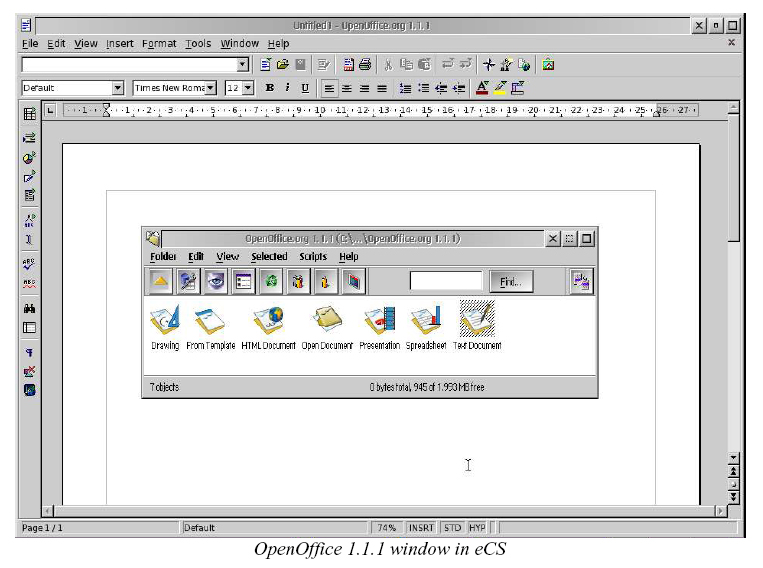Open the Gallery icon

click(548, 65)
